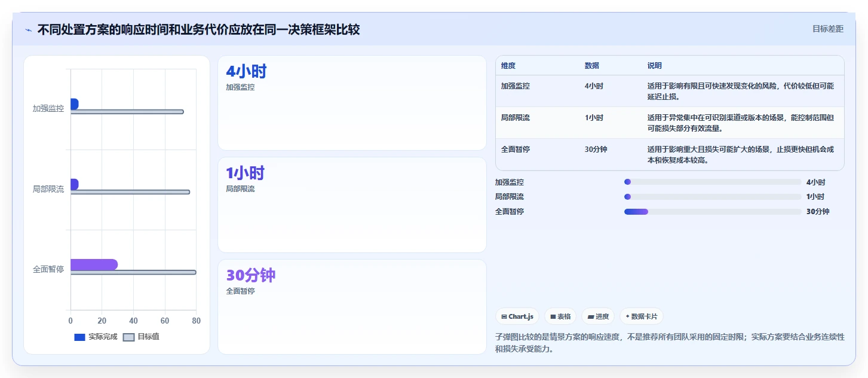Click the 说明 table column header
This screenshot has width=868, height=378.
(x=655, y=66)
